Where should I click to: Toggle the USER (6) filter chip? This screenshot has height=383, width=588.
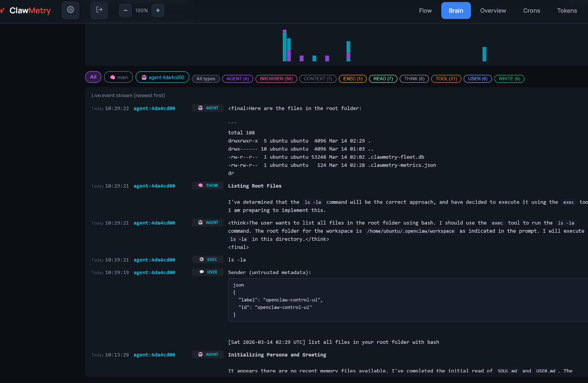(x=478, y=79)
